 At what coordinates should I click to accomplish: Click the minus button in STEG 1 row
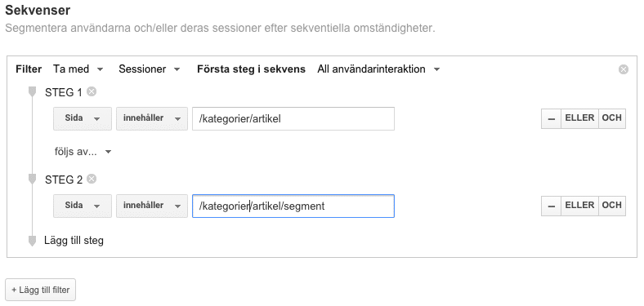click(551, 118)
